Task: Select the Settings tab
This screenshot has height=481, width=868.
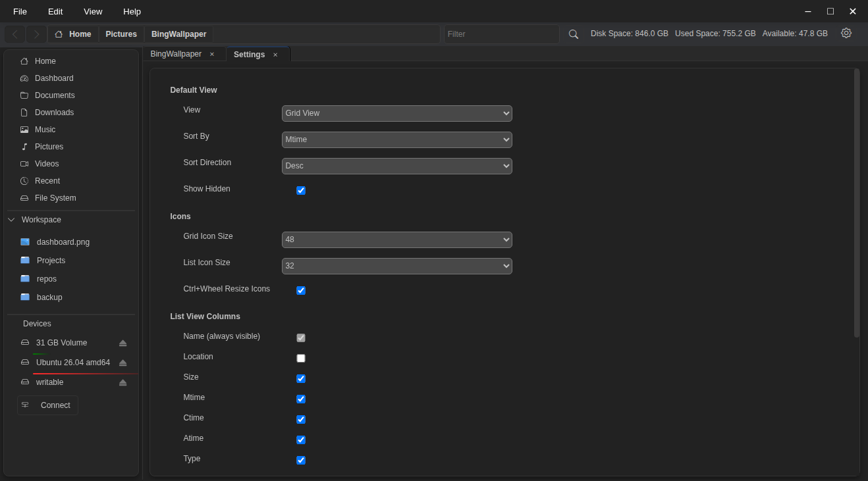Action: pyautogui.click(x=249, y=55)
